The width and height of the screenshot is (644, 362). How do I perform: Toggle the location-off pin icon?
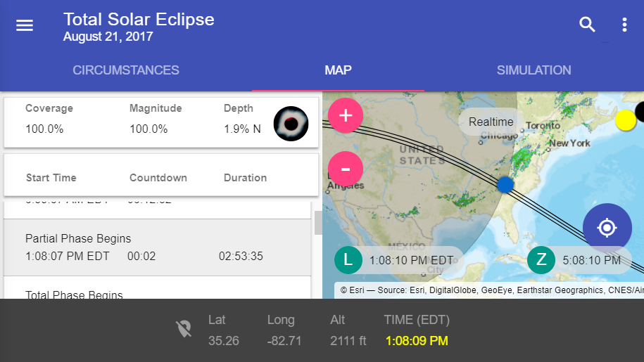click(x=184, y=328)
